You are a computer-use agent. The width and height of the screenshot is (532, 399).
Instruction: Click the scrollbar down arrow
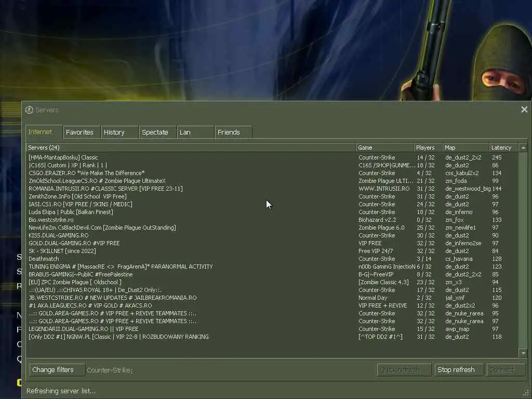click(523, 353)
